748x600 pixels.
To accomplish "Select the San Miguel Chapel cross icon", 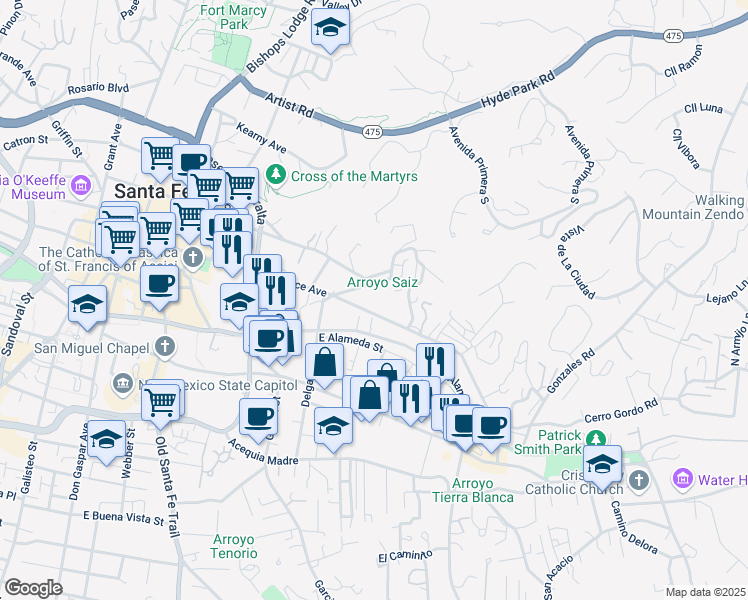I will [165, 347].
